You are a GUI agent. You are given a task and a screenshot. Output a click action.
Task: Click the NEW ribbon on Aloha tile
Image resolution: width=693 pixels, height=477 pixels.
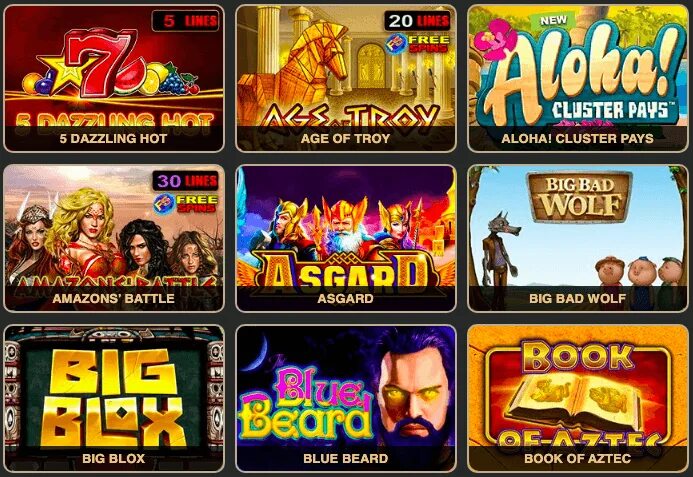(x=553, y=20)
